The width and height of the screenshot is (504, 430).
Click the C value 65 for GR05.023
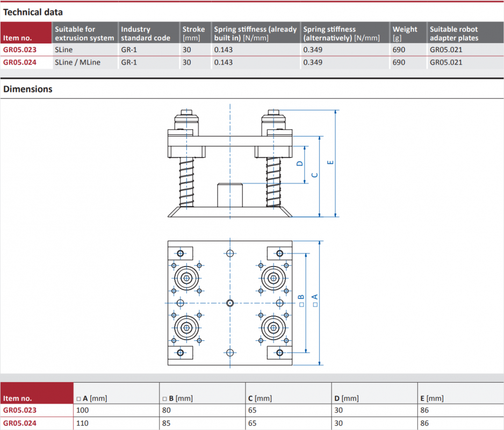pyautogui.click(x=253, y=411)
